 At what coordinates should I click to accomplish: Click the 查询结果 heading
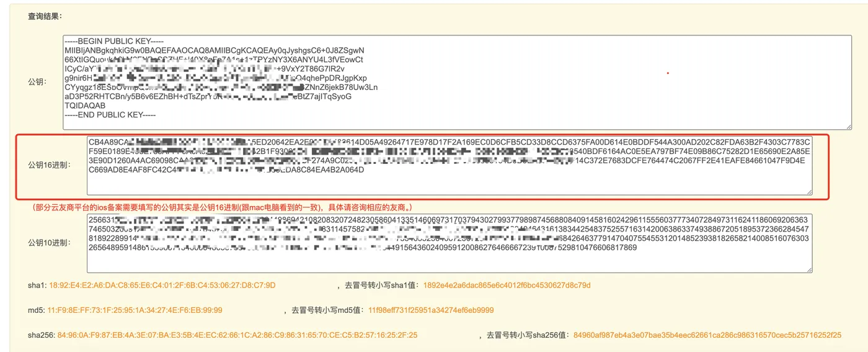(x=45, y=16)
